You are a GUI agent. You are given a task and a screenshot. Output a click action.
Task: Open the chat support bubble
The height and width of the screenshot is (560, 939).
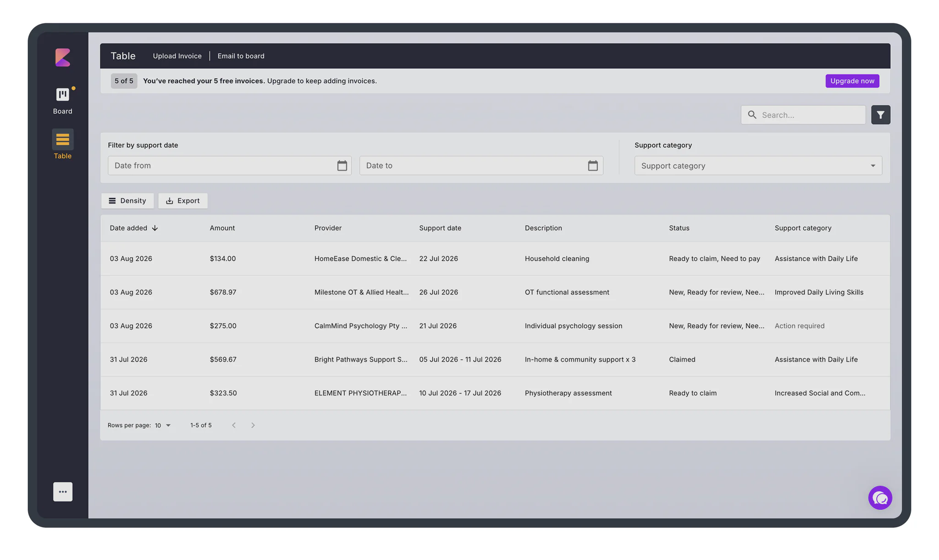(880, 498)
